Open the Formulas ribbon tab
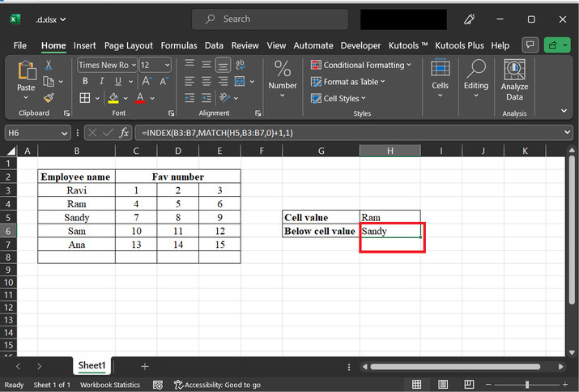579x392 pixels. coord(178,45)
